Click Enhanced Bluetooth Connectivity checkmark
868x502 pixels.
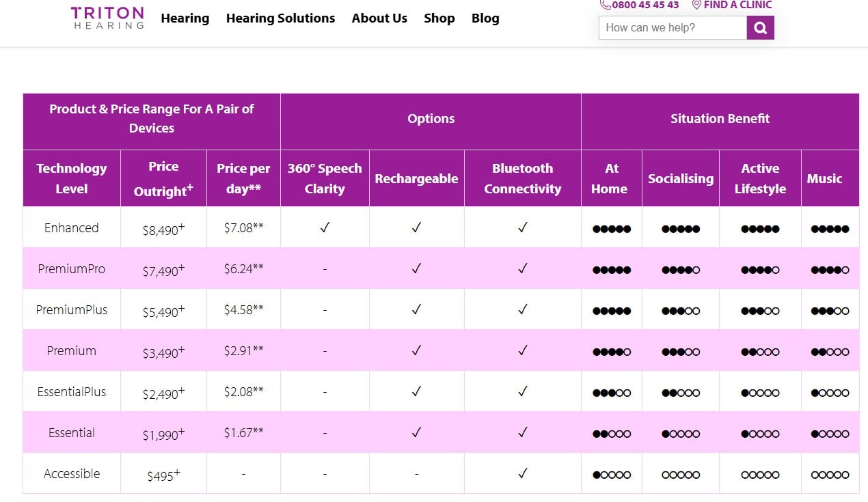(x=523, y=227)
